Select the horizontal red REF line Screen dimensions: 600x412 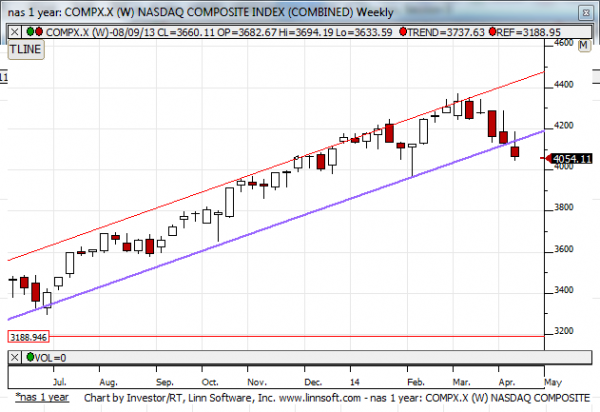tap(300, 336)
